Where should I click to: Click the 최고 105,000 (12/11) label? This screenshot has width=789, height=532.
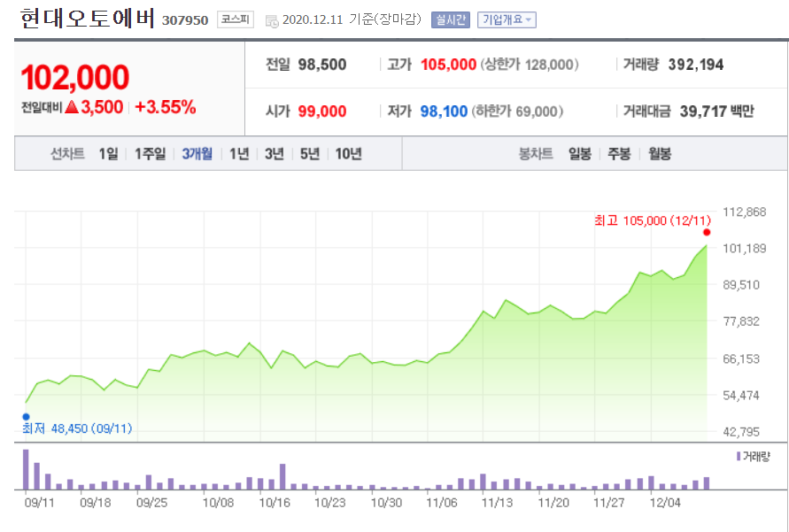[x=653, y=220]
